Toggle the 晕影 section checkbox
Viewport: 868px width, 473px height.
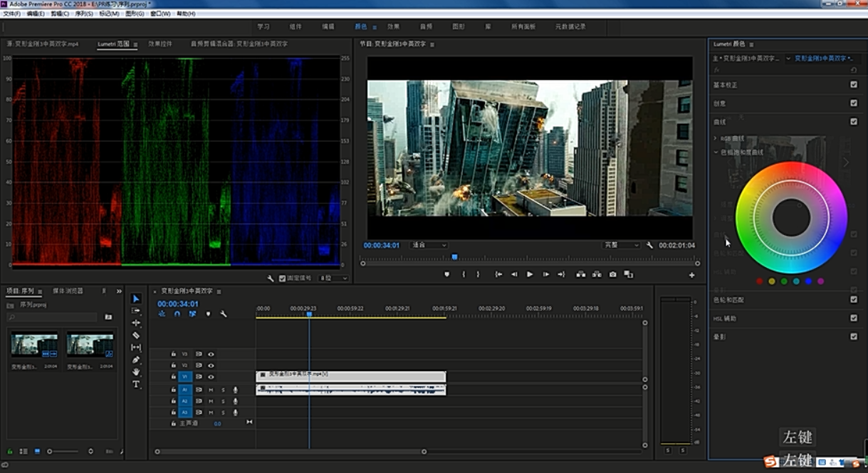pos(854,336)
